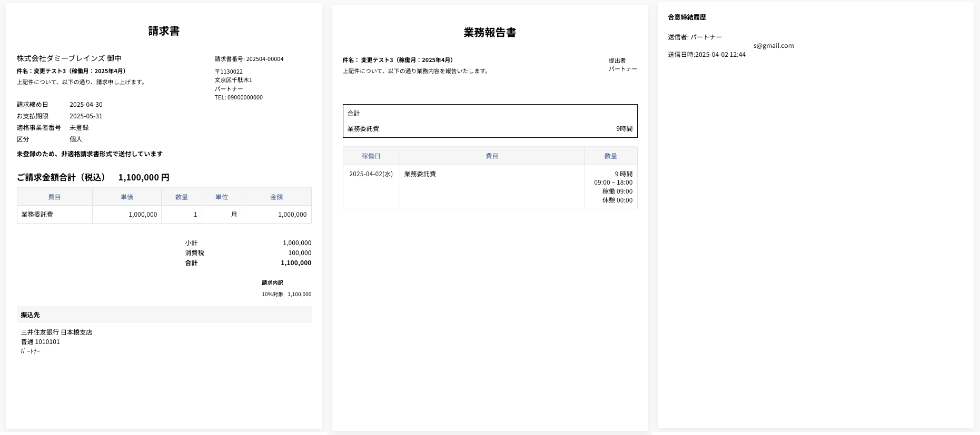Click the 金額 column header
980x435 pixels.
click(276, 197)
